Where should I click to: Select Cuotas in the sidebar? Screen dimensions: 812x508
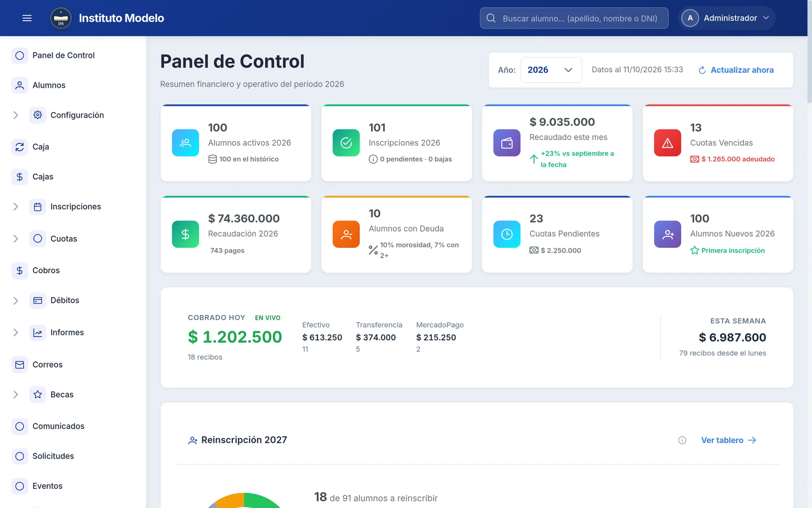click(x=64, y=239)
